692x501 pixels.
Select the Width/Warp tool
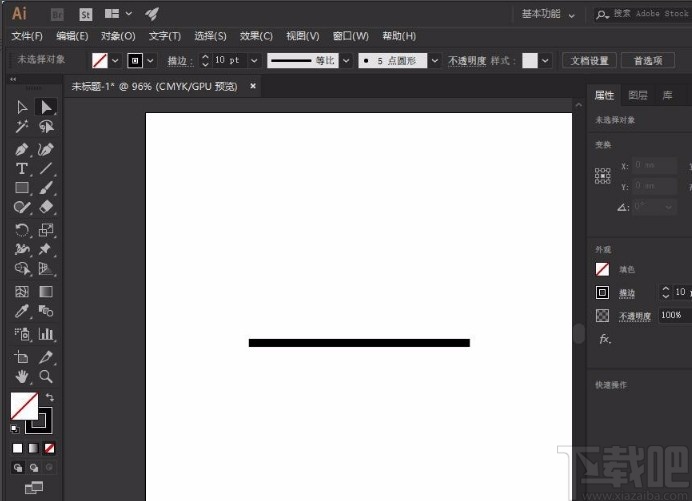click(x=22, y=249)
